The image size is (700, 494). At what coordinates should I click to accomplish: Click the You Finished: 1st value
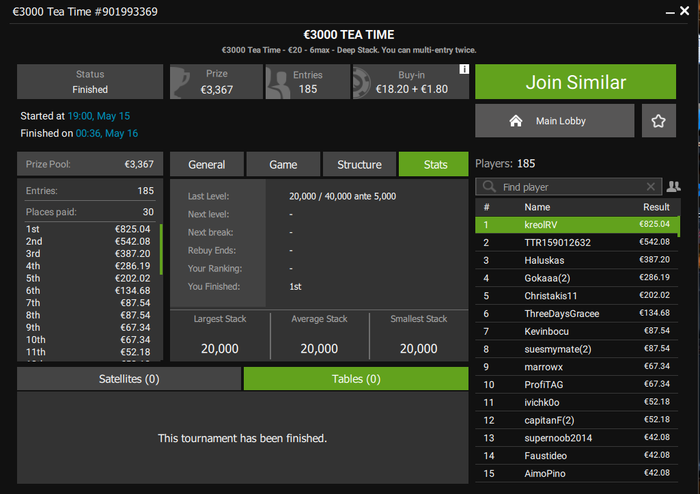point(295,286)
